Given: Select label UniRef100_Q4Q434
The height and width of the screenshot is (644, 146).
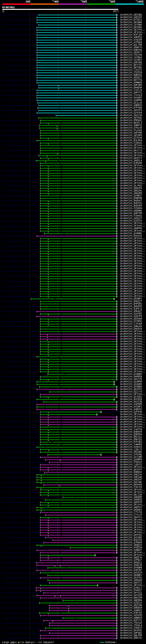Looking at the screenshot, I should [131, 565].
